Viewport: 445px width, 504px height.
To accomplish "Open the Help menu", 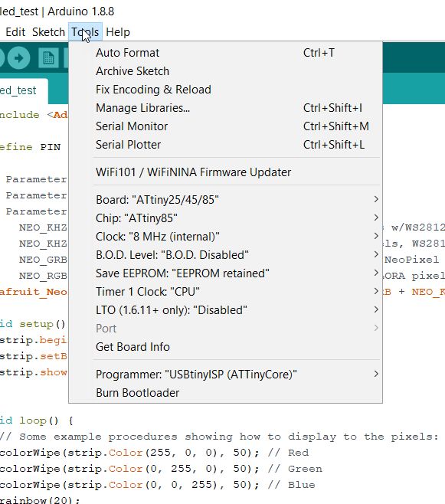I will [x=118, y=32].
